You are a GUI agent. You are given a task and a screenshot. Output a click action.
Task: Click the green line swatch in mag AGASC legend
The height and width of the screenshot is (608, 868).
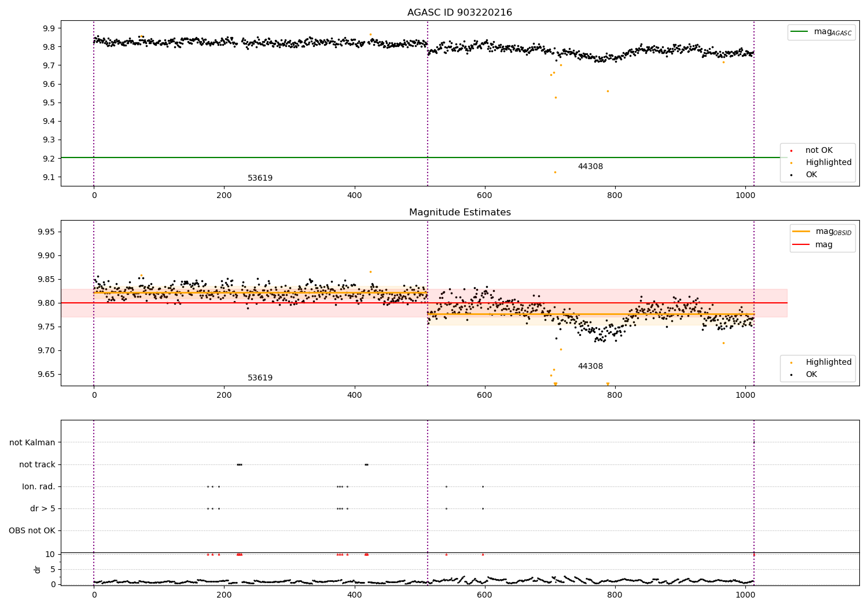point(800,32)
